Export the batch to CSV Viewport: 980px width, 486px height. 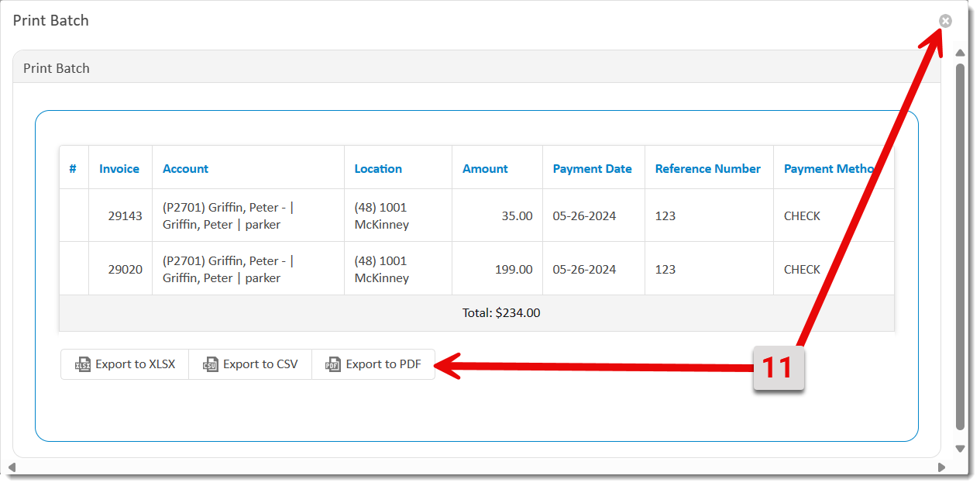[x=249, y=364]
